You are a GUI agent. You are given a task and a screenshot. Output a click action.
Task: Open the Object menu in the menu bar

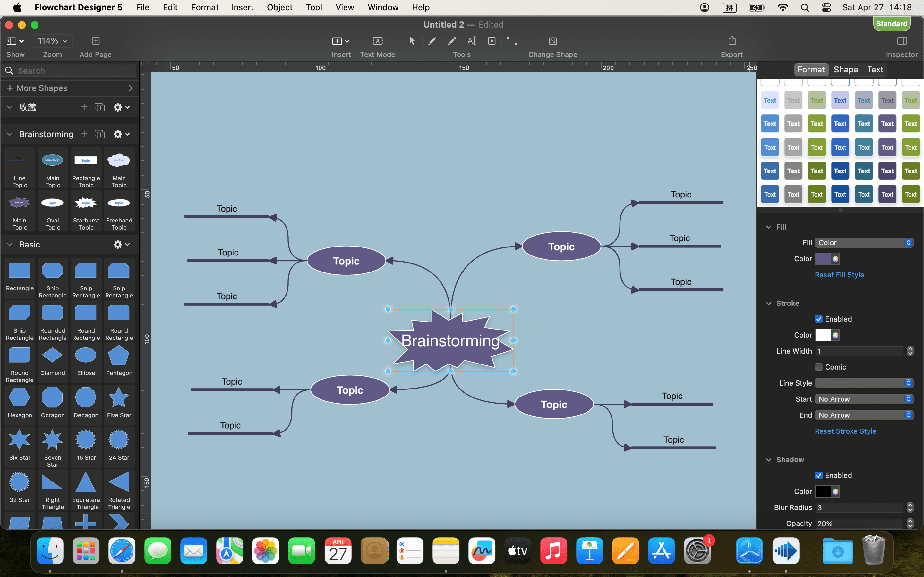pos(279,7)
